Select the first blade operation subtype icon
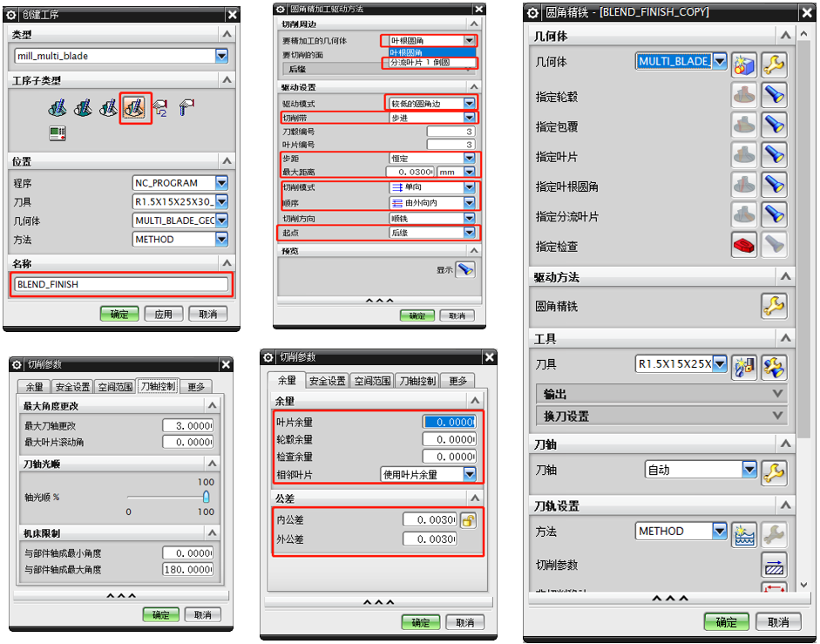This screenshot has width=820, height=644. click(x=57, y=108)
